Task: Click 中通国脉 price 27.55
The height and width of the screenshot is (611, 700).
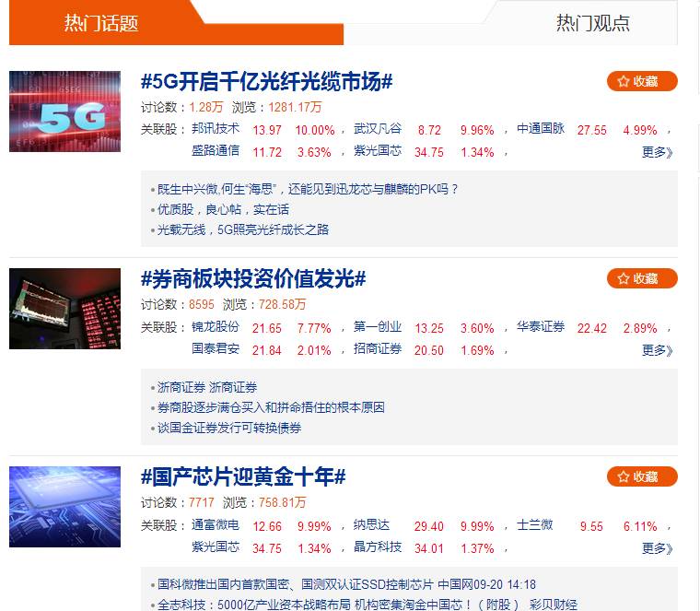Action: (592, 131)
